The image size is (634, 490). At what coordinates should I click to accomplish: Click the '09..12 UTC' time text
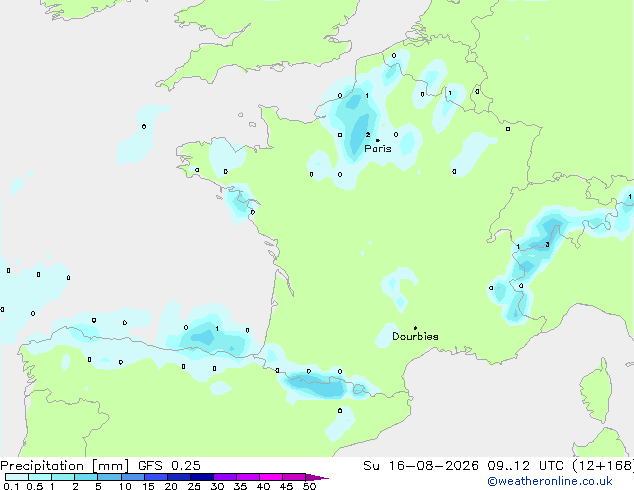pyautogui.click(x=525, y=466)
